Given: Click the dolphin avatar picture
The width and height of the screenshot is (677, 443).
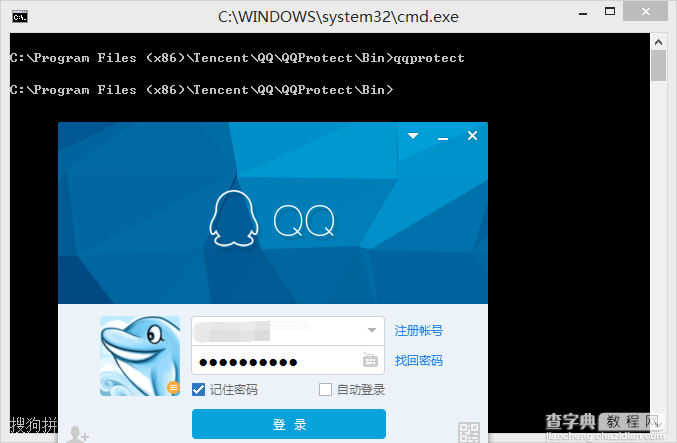Looking at the screenshot, I should 140,356.
